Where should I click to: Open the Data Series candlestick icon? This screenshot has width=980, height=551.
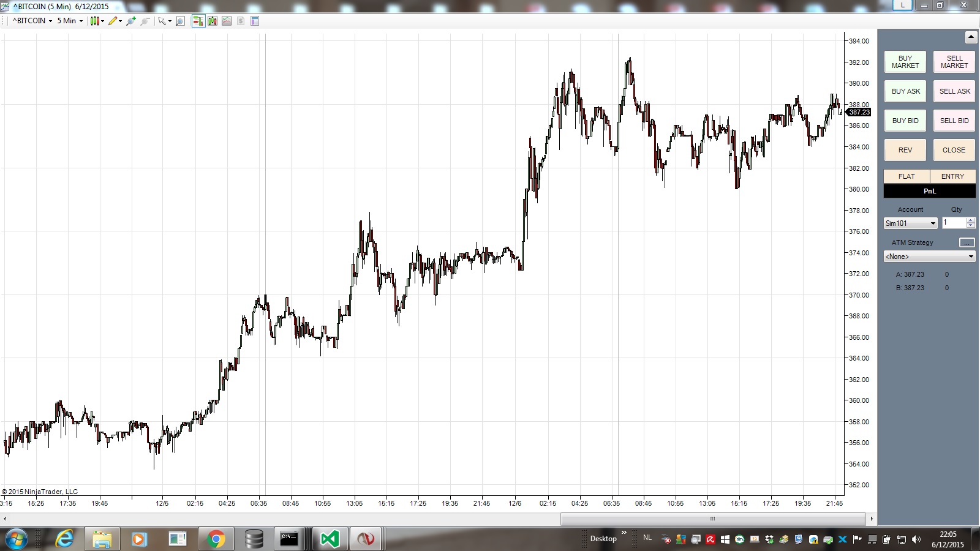pos(213,21)
